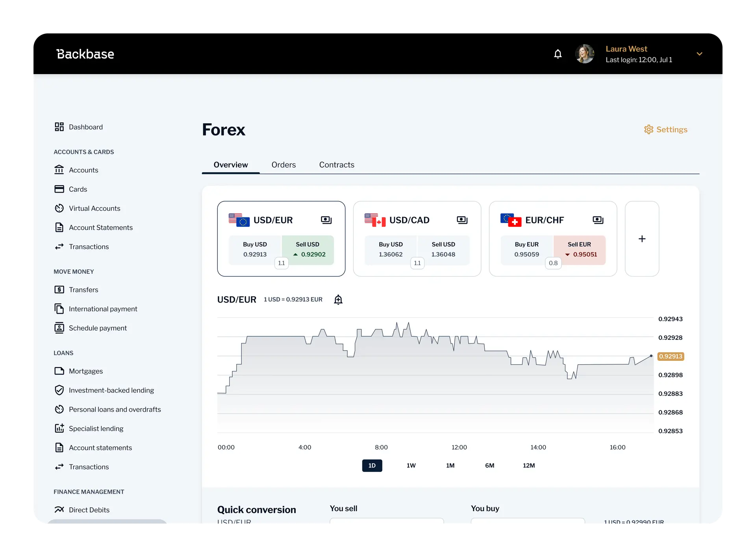Click Sell EUR rate on EUR/CHF
Screen dimensions: 756x557
[x=579, y=250]
